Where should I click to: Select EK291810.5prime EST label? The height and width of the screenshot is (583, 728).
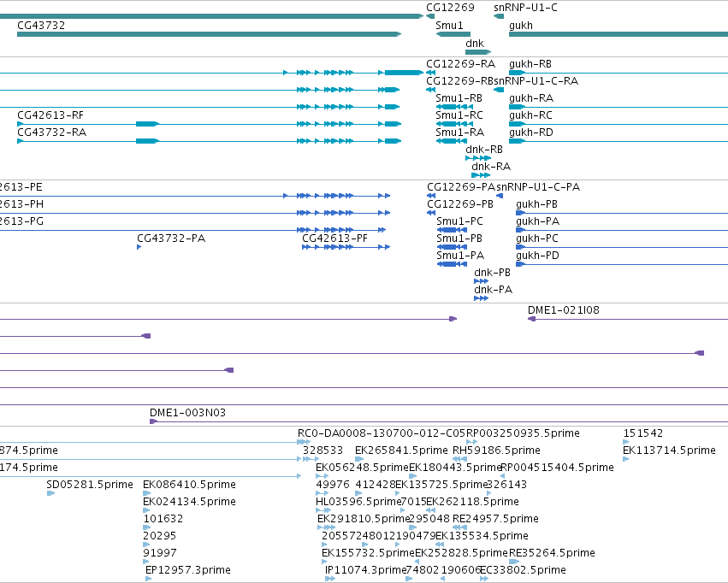[x=363, y=519]
